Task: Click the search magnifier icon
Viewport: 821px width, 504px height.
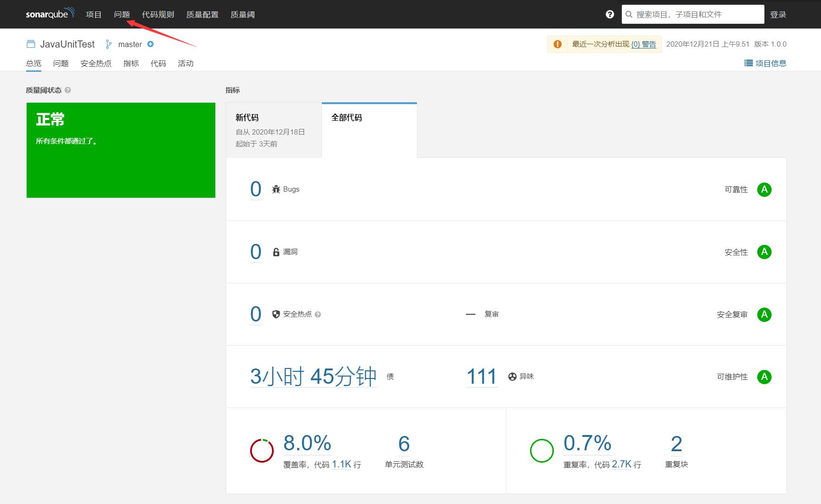Action: click(x=629, y=15)
